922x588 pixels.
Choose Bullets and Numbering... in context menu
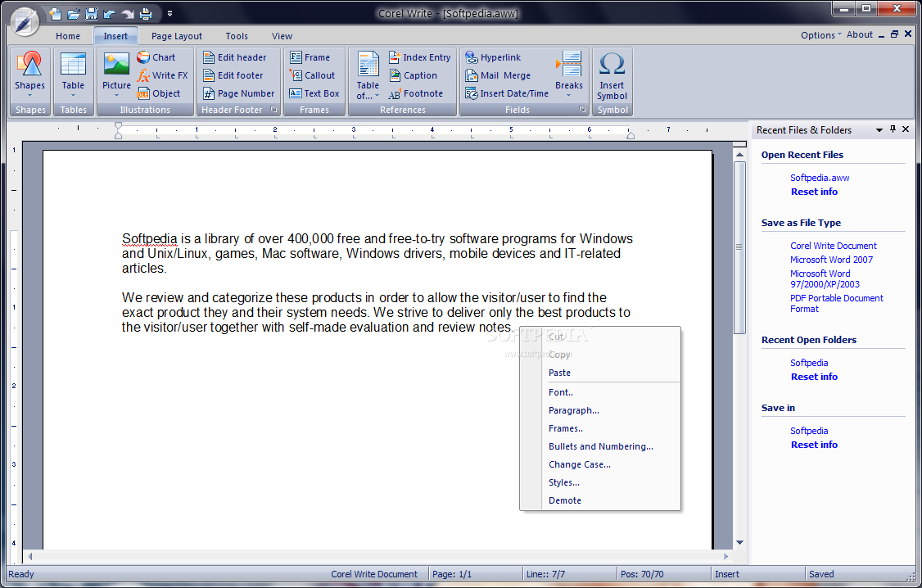point(600,446)
